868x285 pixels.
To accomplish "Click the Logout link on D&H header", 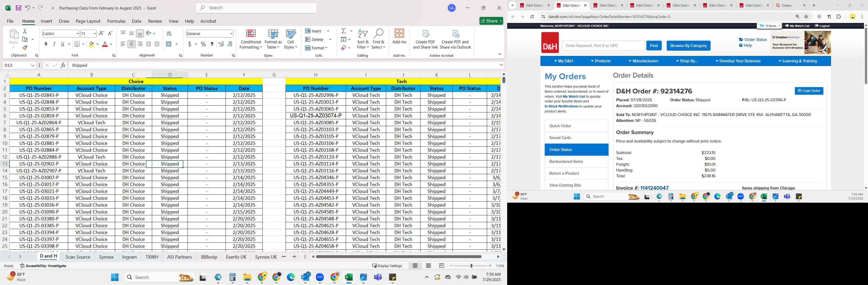I will pos(822,26).
